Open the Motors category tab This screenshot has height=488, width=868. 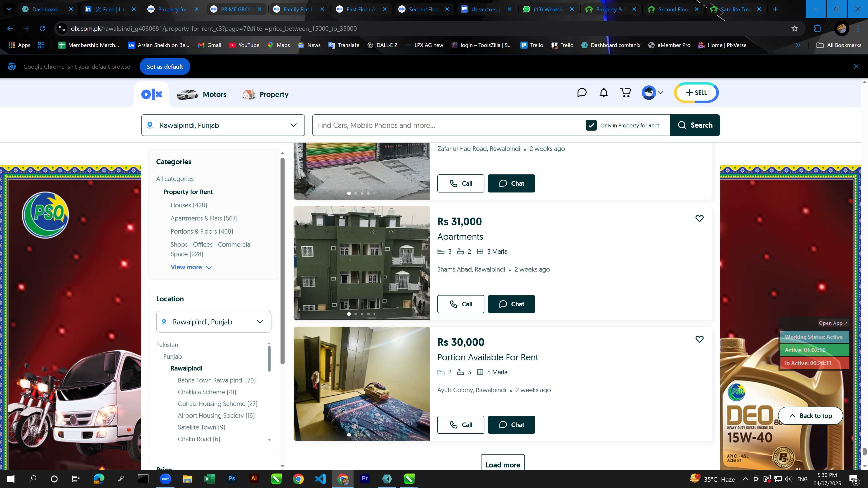click(201, 95)
